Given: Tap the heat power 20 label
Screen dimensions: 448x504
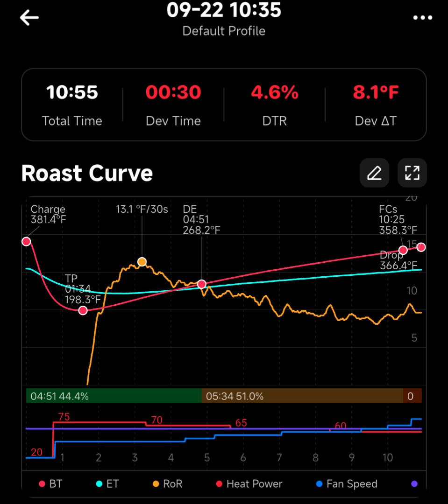Looking at the screenshot, I should (37, 452).
